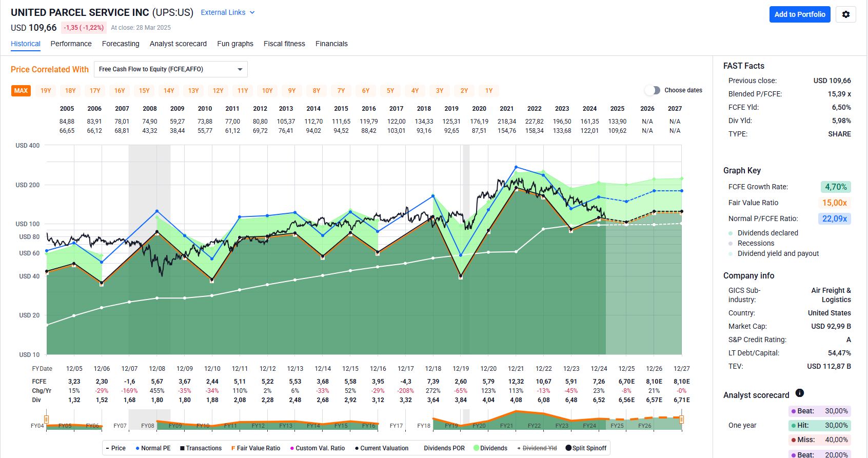The width and height of the screenshot is (868, 458).
Task: Click the Analyst scorecard info icon
Action: tap(799, 393)
